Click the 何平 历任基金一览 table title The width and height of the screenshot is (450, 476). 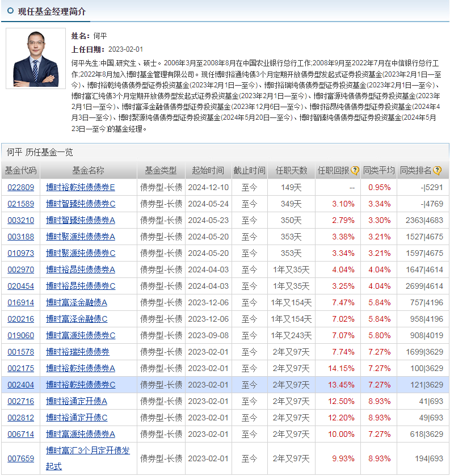(x=40, y=152)
